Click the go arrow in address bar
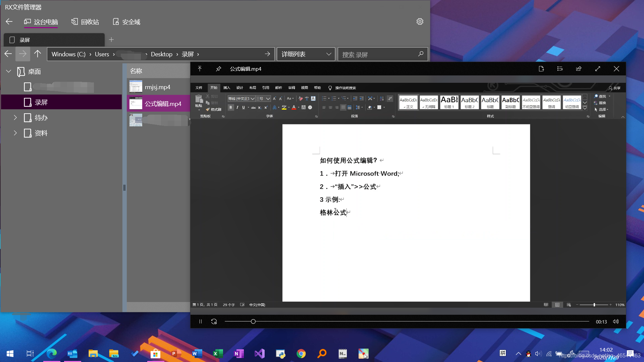The width and height of the screenshot is (644, 362). pos(267,54)
